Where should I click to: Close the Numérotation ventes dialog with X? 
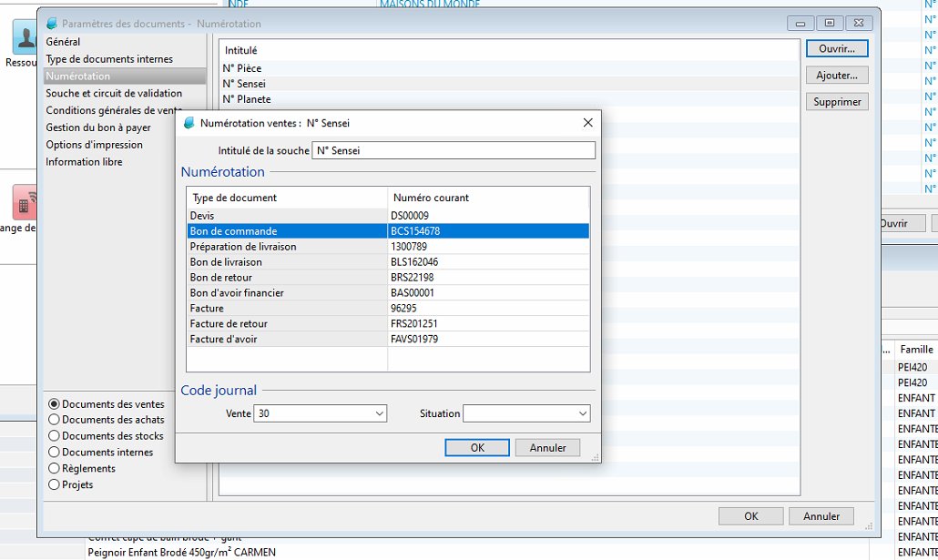point(587,123)
